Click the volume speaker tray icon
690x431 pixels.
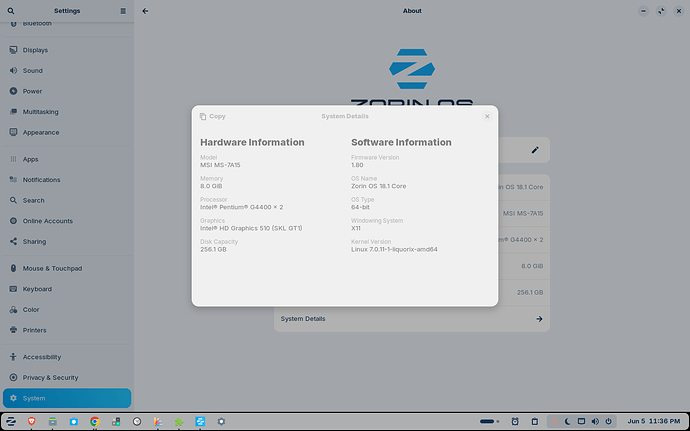coord(595,422)
